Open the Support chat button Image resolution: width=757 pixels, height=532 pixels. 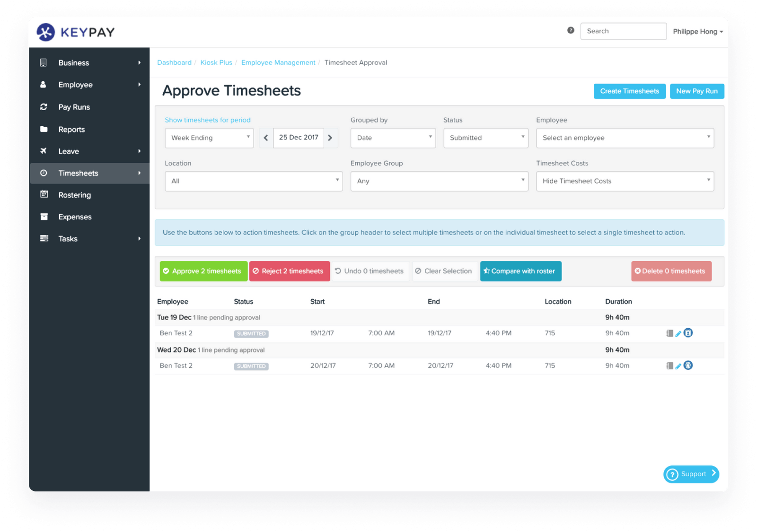pyautogui.click(x=691, y=474)
